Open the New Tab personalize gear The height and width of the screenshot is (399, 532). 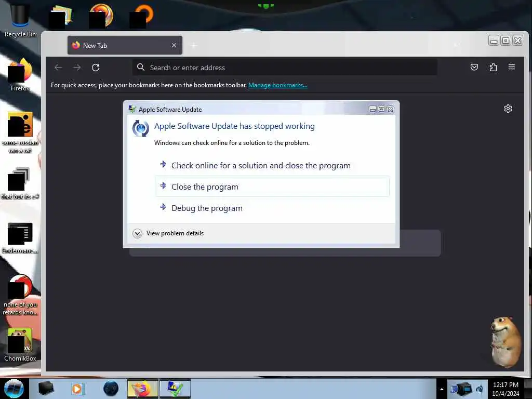[x=508, y=109]
